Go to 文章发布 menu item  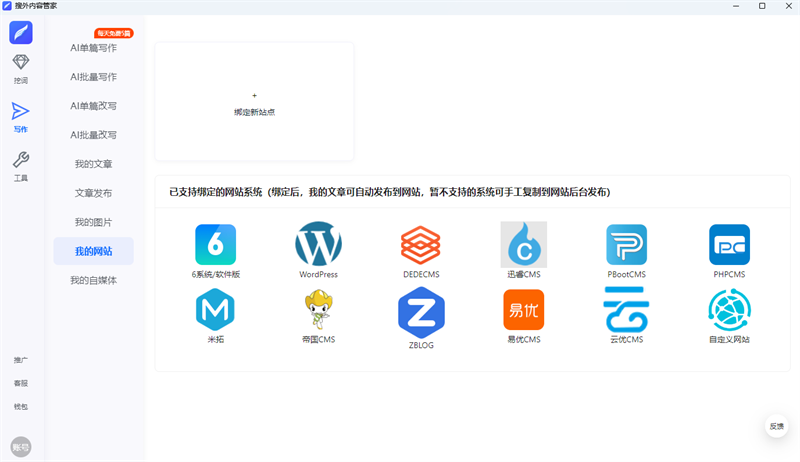pos(93,193)
